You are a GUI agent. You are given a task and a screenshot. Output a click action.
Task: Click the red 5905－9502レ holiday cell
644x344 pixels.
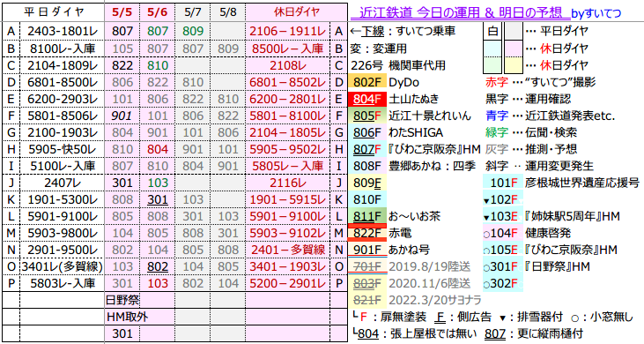(287, 149)
